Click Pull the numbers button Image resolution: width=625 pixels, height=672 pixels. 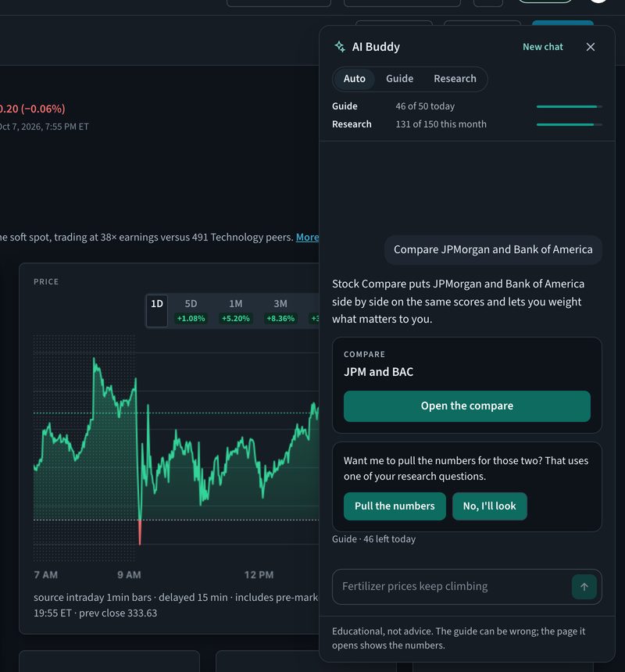click(x=395, y=506)
